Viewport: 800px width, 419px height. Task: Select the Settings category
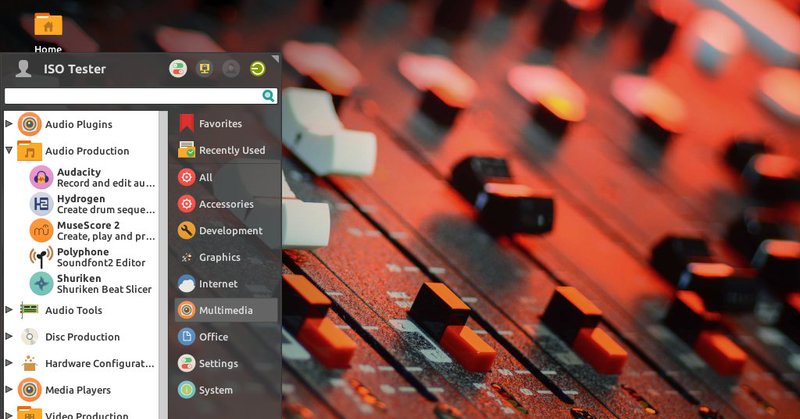pyautogui.click(x=227, y=363)
